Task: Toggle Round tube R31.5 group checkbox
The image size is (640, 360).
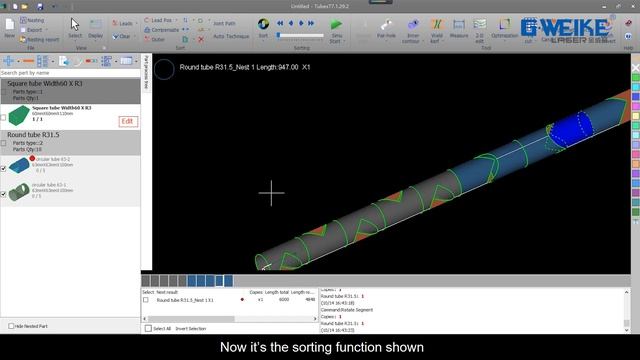Action: (4, 143)
